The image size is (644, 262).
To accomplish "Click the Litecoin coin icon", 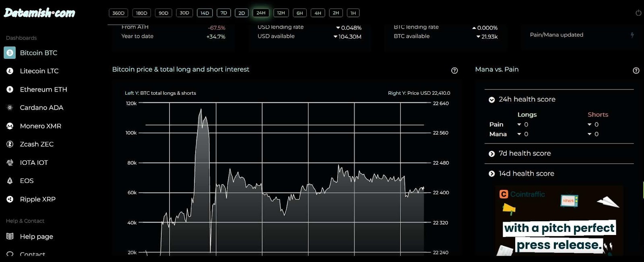I will tap(10, 71).
